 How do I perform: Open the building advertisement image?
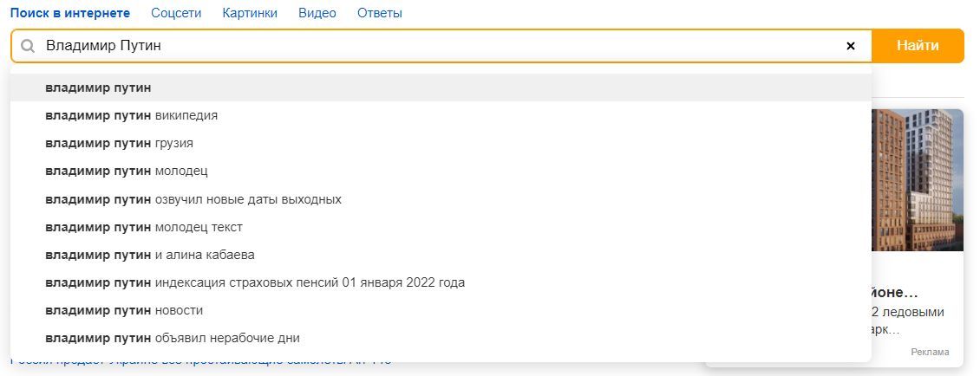[918, 179]
